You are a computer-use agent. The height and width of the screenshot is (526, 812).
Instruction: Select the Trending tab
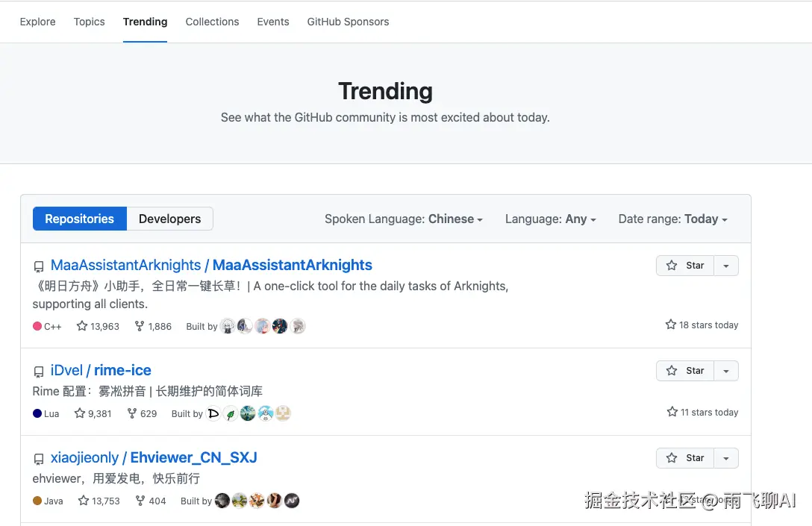145,22
